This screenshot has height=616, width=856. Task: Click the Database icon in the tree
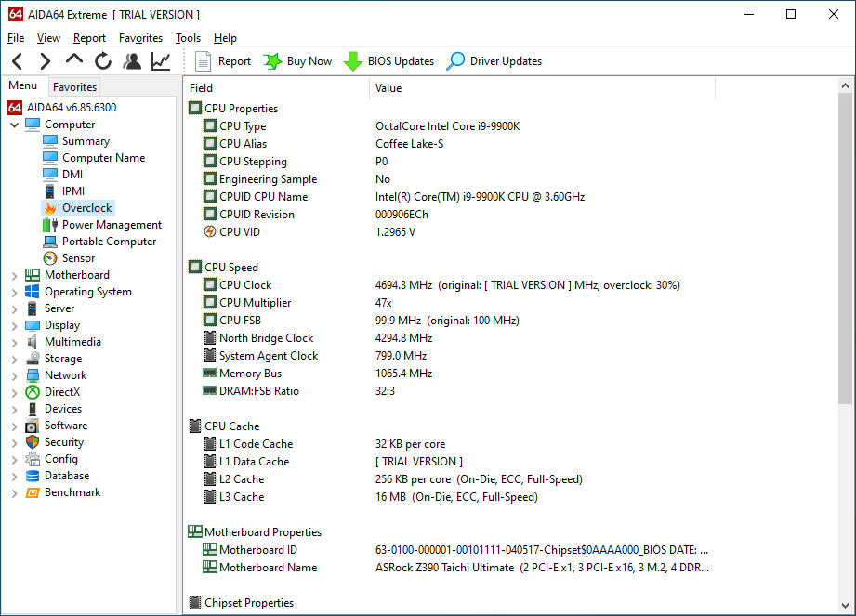pos(33,476)
